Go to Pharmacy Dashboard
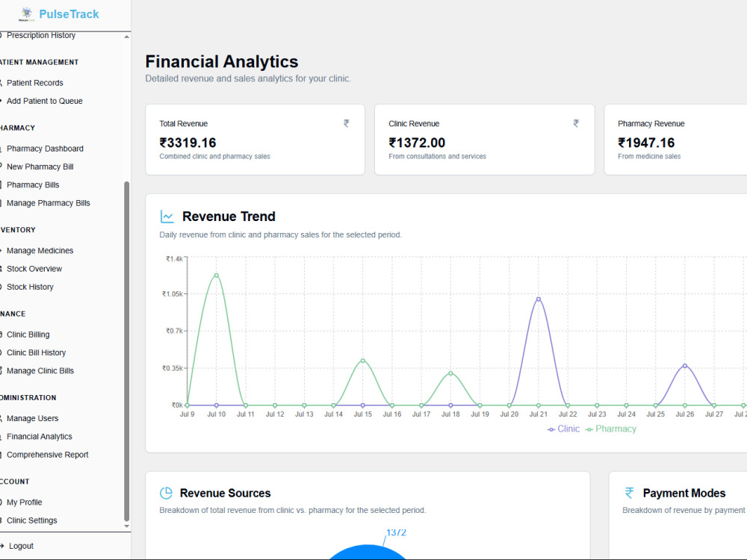 (x=45, y=149)
